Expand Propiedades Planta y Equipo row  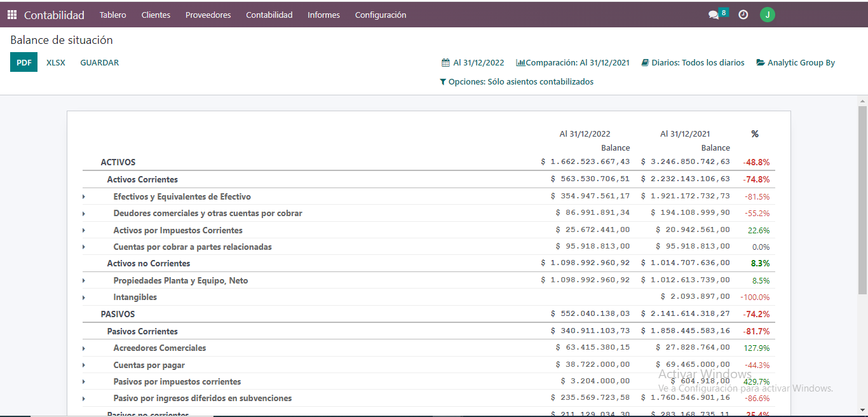(84, 281)
